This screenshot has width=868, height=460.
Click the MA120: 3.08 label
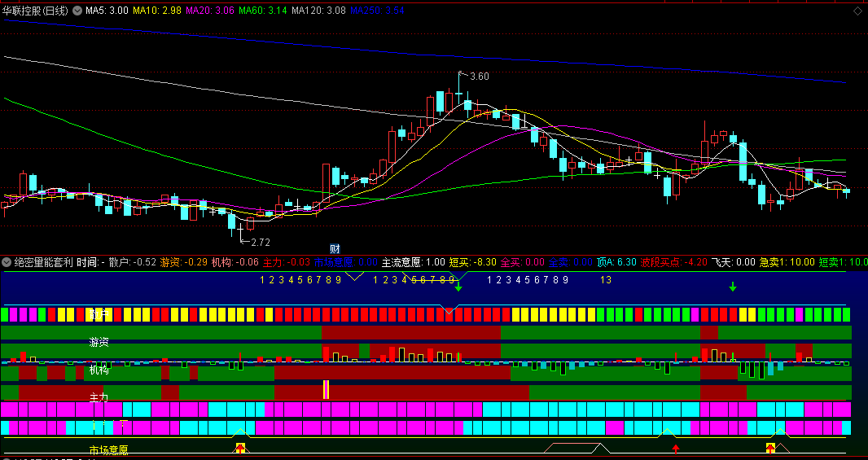pyautogui.click(x=318, y=11)
